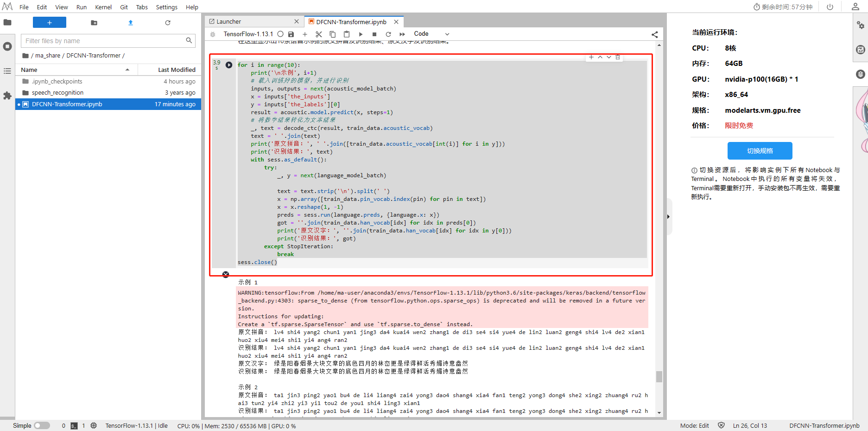Create a new folder in file browser
The height and width of the screenshot is (431, 868).
coord(94,23)
